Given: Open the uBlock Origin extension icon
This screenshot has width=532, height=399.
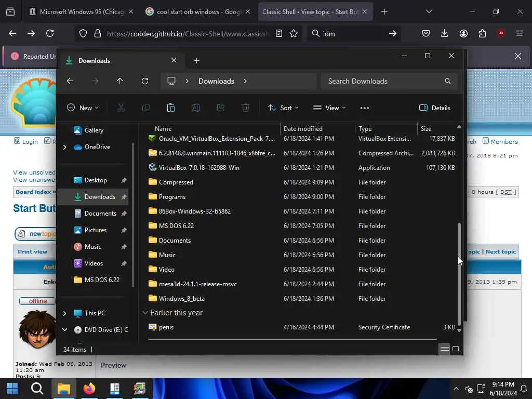Looking at the screenshot, I should pyautogui.click(x=501, y=33).
